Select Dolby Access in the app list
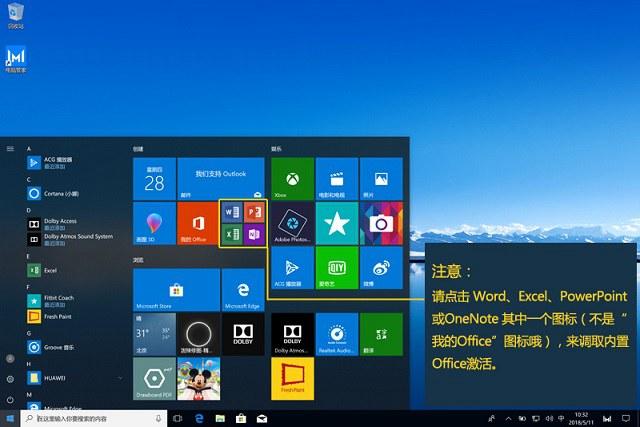 [73, 224]
